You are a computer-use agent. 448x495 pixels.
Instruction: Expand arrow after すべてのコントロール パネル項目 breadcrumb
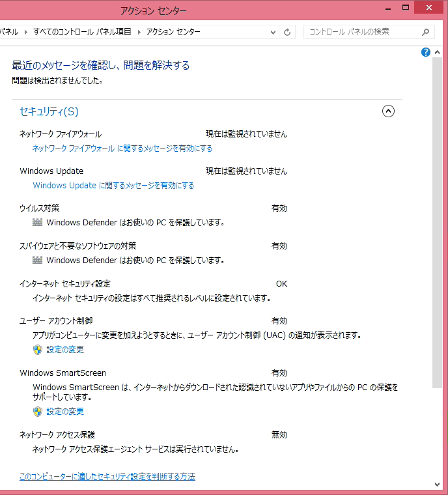click(x=139, y=32)
